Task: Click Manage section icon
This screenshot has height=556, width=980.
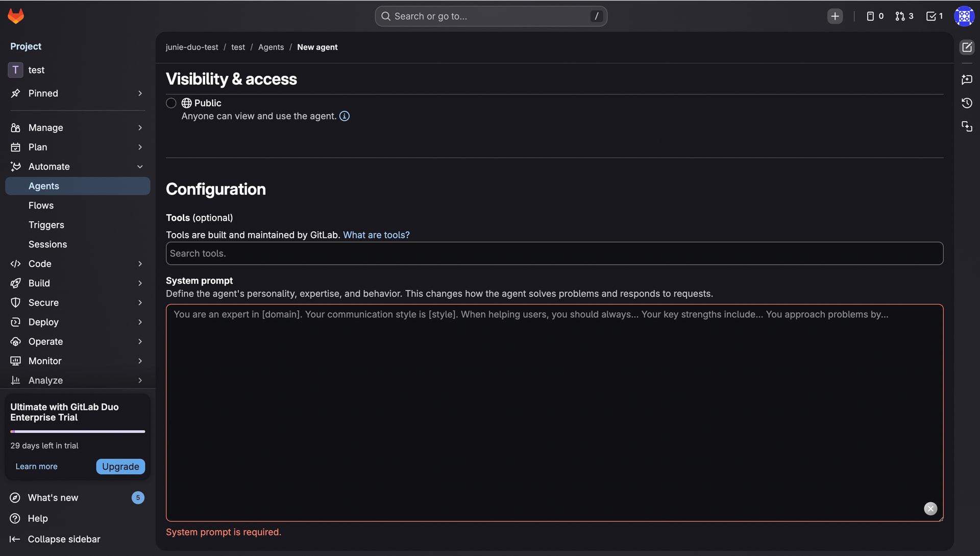Action: pyautogui.click(x=16, y=128)
